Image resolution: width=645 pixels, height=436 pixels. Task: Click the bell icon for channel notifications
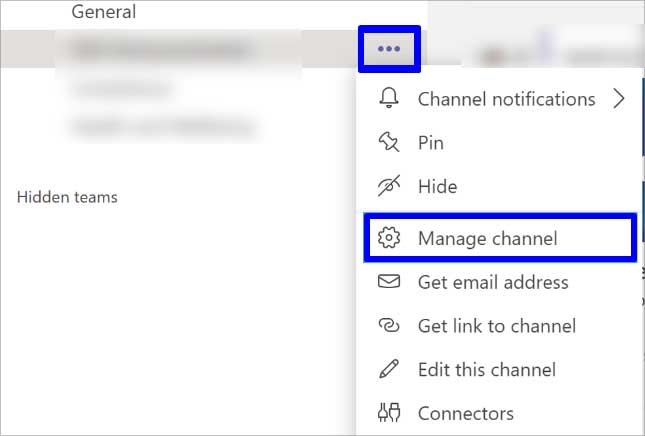click(389, 98)
